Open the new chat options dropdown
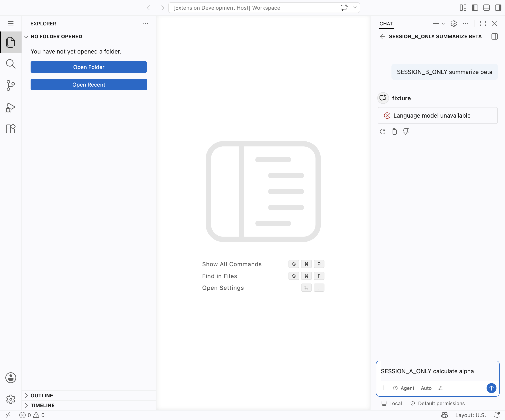 coord(443,24)
